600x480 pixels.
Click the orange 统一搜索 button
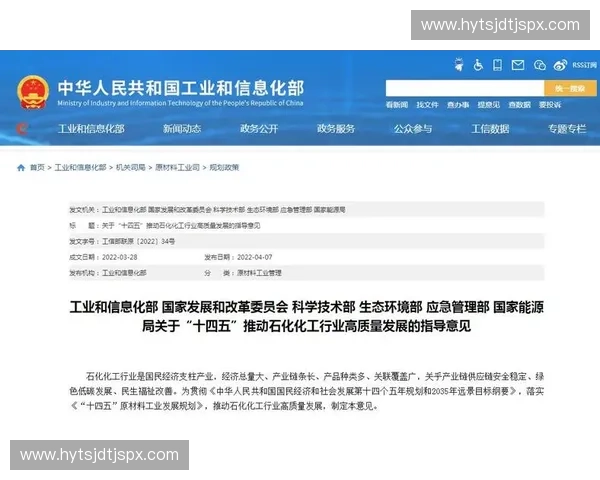(x=570, y=88)
